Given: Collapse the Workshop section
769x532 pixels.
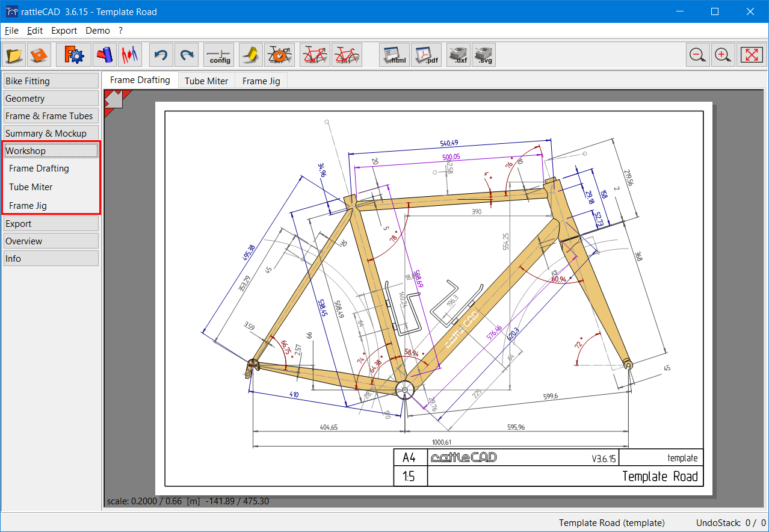Looking at the screenshot, I should [x=51, y=150].
